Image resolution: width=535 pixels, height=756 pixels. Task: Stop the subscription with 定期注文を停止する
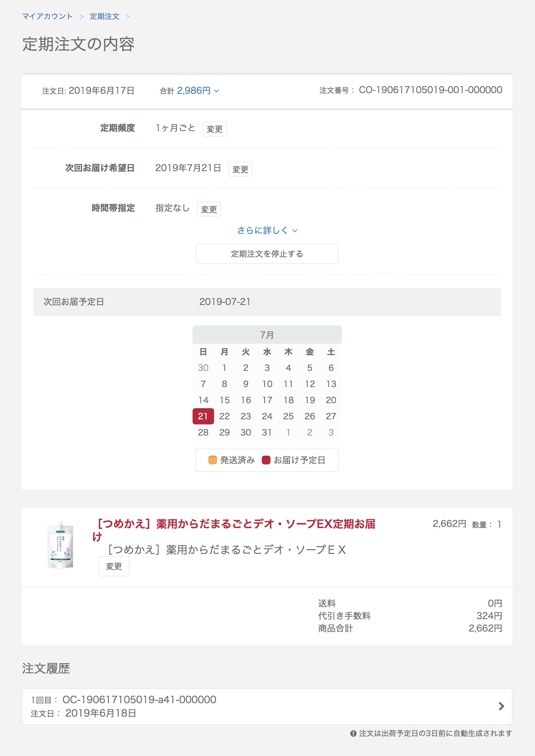tap(267, 254)
